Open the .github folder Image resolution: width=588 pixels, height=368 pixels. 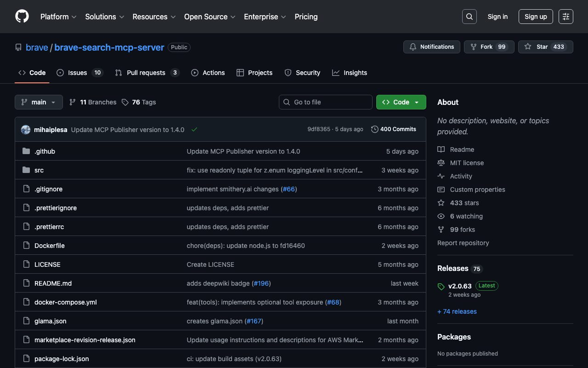(x=45, y=151)
